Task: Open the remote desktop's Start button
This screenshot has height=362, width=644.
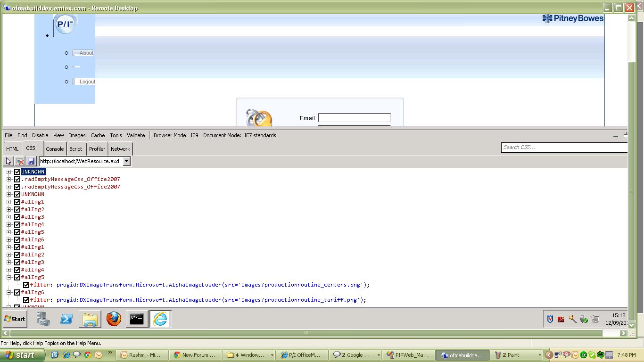Action: point(15,319)
